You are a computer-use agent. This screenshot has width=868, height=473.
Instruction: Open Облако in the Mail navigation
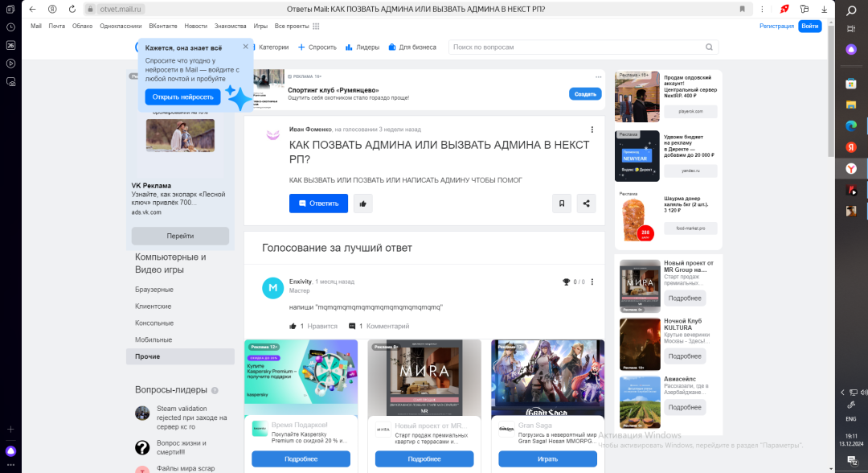pyautogui.click(x=83, y=26)
